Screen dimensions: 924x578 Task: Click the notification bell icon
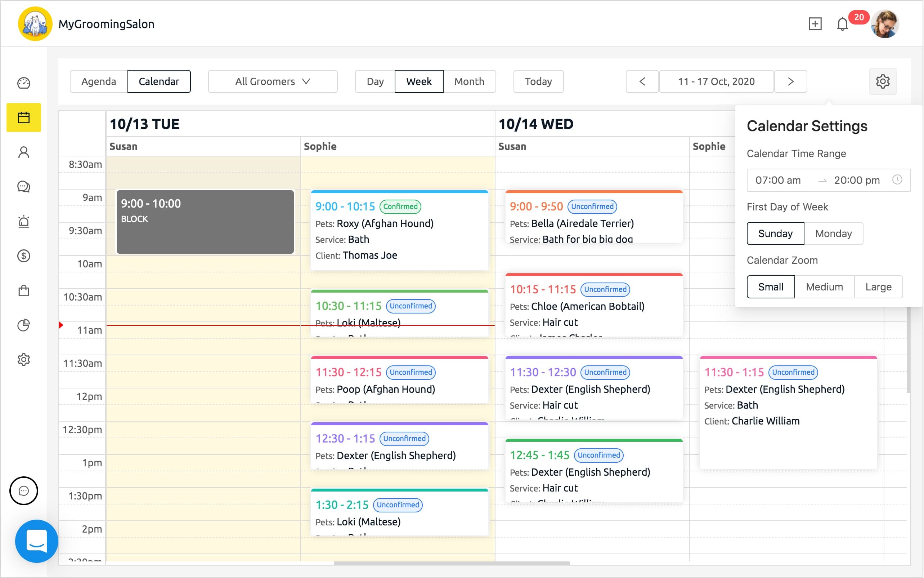(842, 24)
